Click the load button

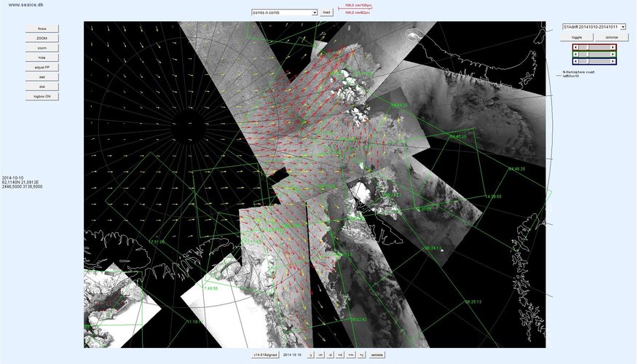[x=326, y=12]
